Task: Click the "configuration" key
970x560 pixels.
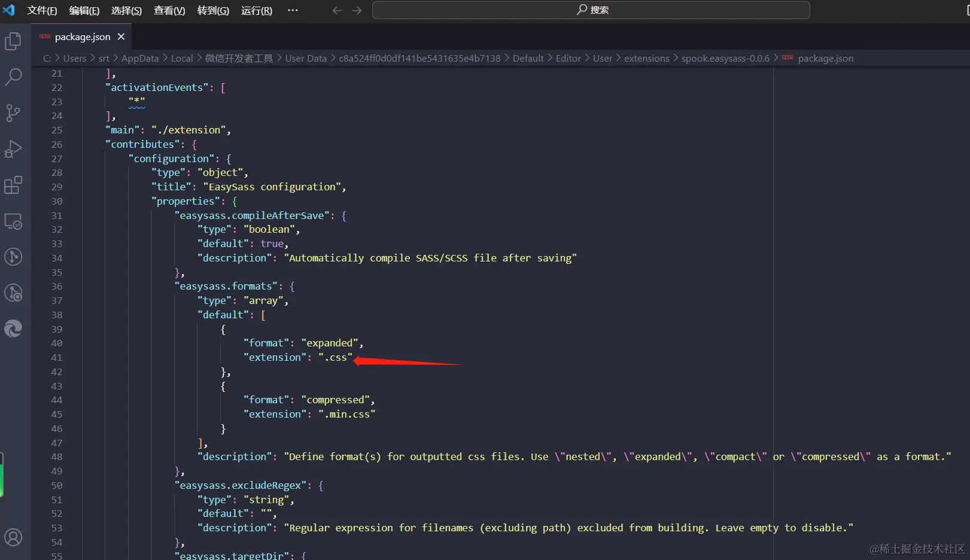Action: tap(171, 159)
